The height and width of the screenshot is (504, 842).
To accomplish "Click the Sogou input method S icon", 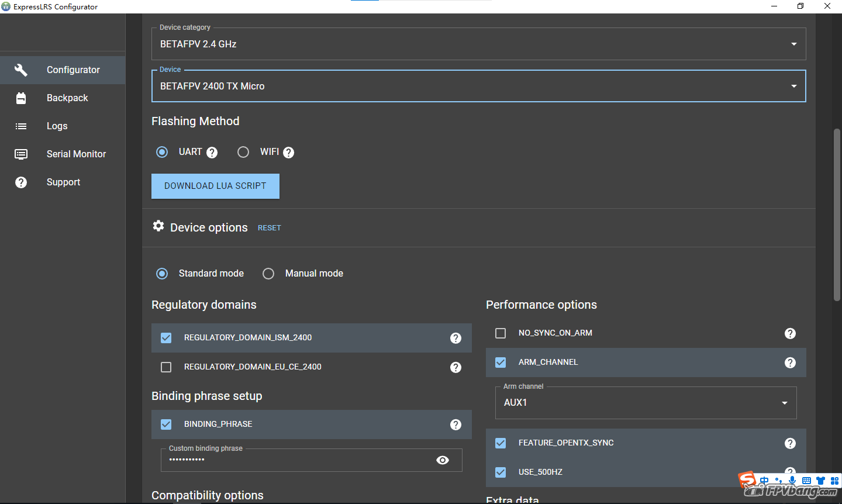I will tap(747, 481).
